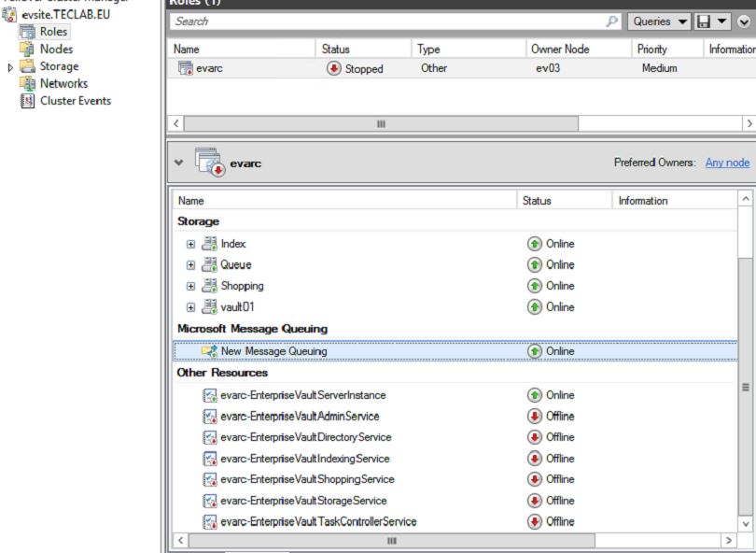Click the Cluster Events icon
Image resolution: width=756 pixels, height=553 pixels.
coord(27,101)
